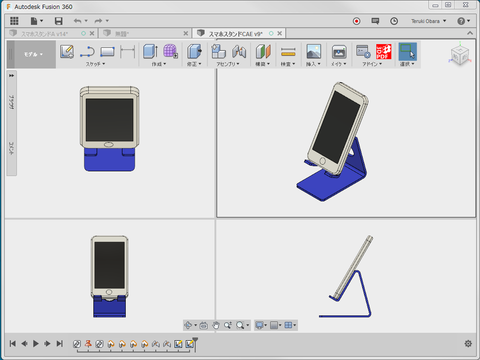480x360 pixels.
Task: Open timeline settings gear
Action: tap(468, 344)
